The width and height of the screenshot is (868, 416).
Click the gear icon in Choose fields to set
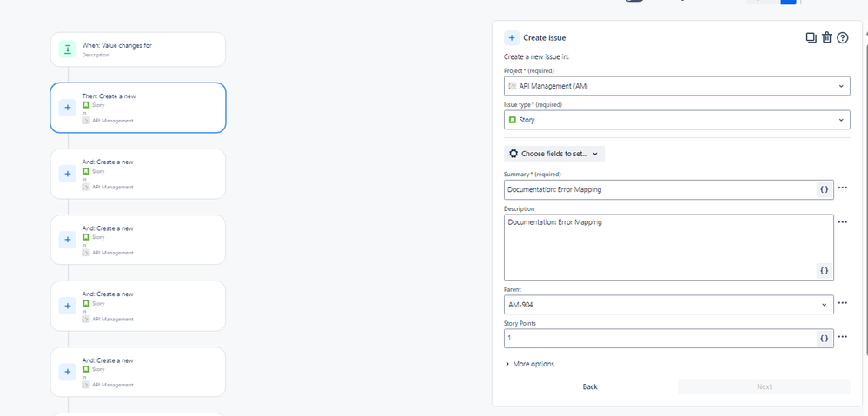(x=514, y=154)
